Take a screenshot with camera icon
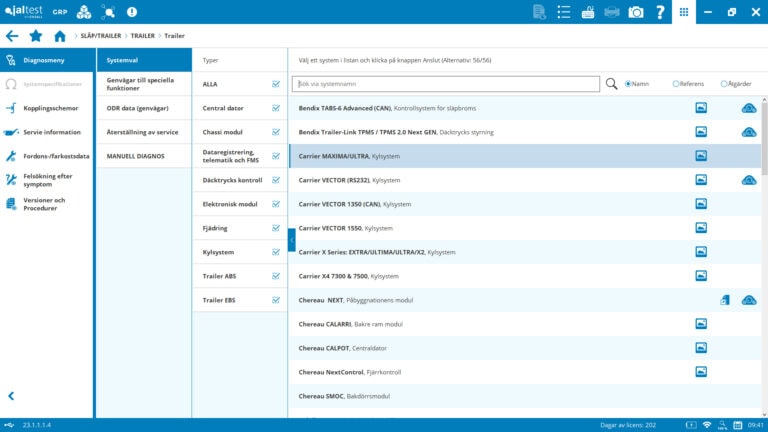 pos(636,12)
